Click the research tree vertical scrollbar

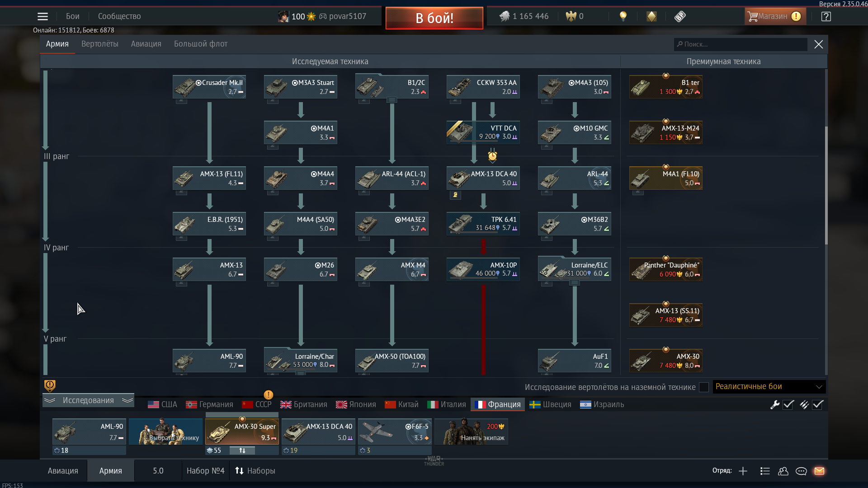826,185
